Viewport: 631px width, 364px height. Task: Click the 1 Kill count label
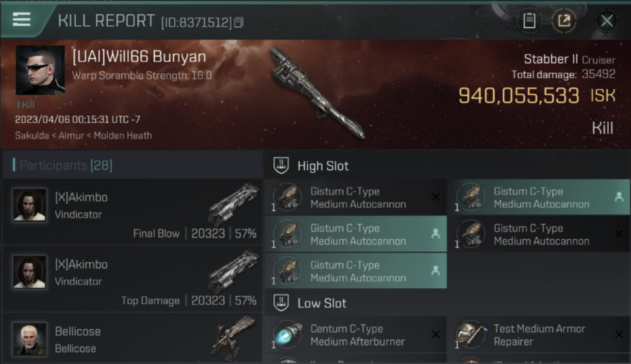coord(26,105)
